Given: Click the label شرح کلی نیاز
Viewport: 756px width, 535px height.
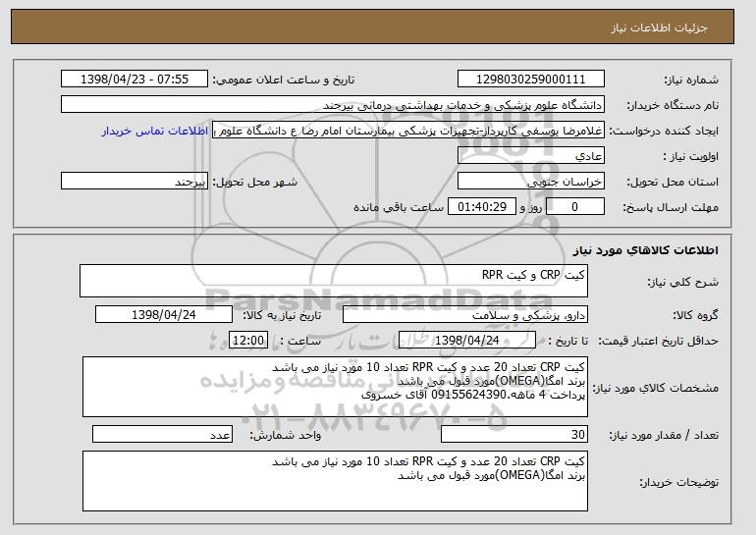Looking at the screenshot, I should 683,283.
